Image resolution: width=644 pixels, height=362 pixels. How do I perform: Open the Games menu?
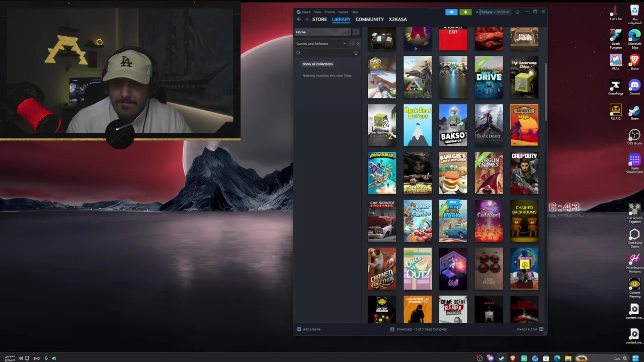(343, 12)
